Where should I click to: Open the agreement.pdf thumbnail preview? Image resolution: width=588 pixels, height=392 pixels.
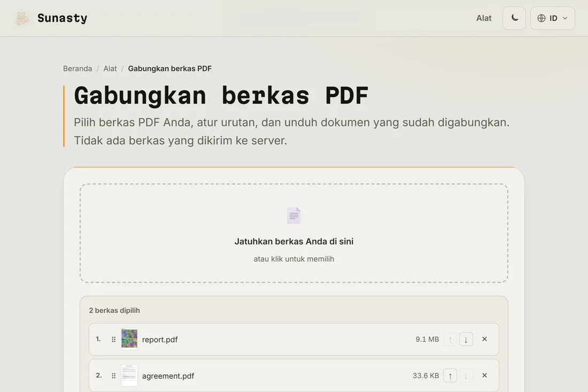(129, 375)
